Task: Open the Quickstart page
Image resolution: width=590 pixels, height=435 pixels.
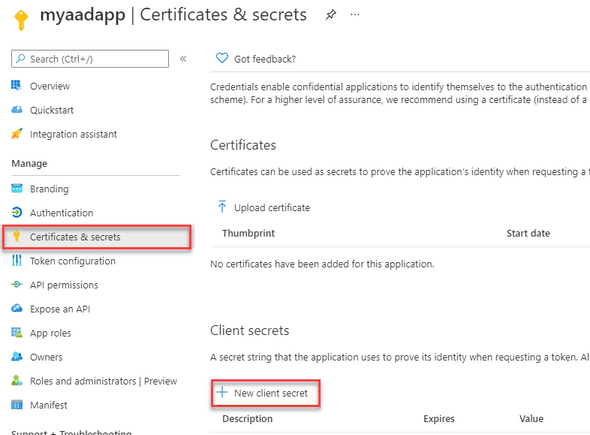Action: (52, 110)
